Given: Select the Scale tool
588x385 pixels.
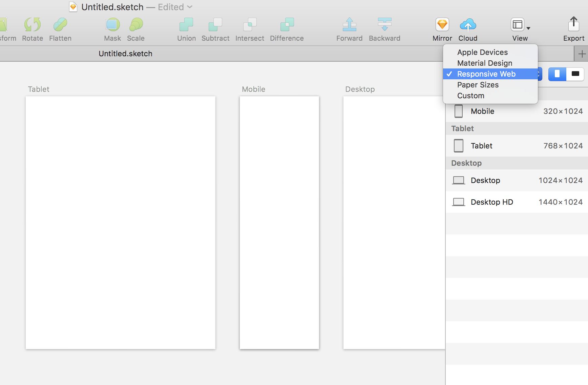Looking at the screenshot, I should coord(136,25).
